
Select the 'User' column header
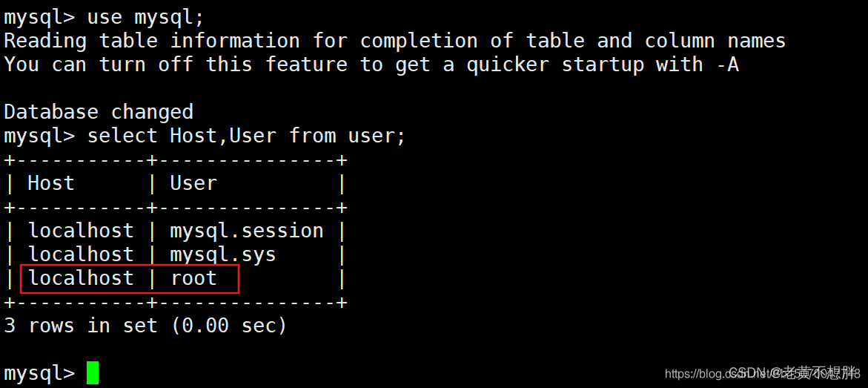click(x=193, y=183)
